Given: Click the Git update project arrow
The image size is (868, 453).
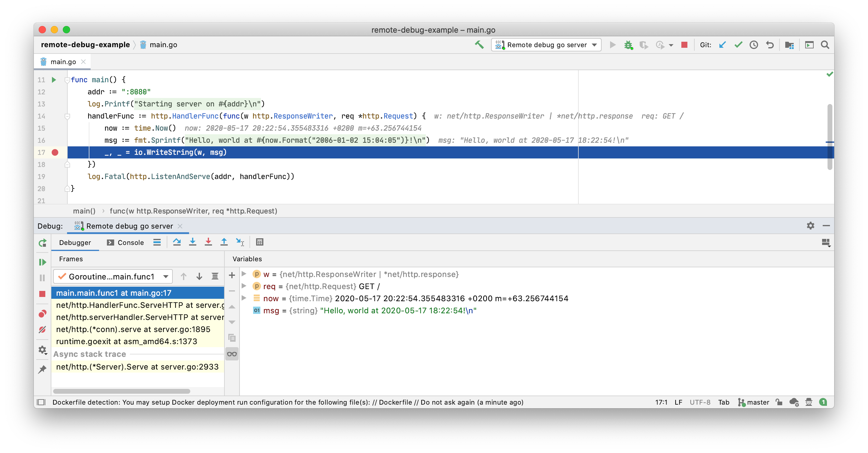Looking at the screenshot, I should (722, 45).
